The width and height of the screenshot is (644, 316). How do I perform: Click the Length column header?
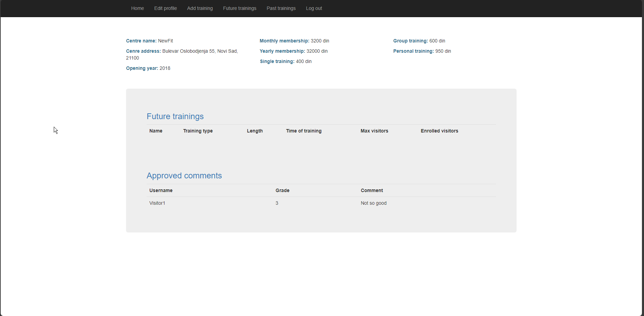tap(255, 131)
